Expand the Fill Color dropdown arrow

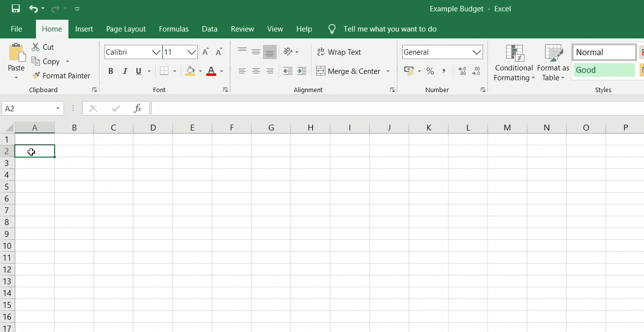pos(200,71)
